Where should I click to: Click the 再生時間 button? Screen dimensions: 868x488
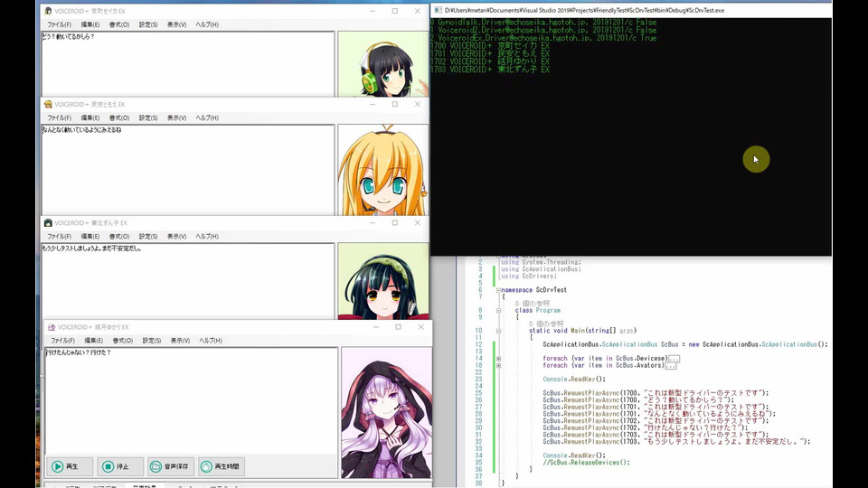pos(222,466)
